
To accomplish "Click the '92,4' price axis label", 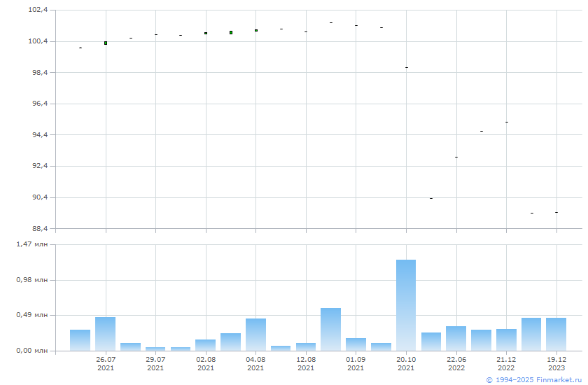I will (x=40, y=165).
